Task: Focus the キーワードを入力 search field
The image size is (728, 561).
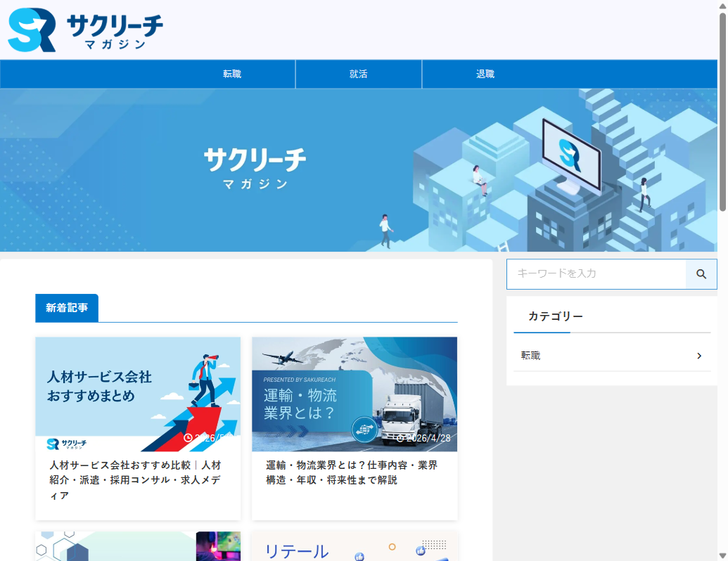Action: click(x=596, y=274)
